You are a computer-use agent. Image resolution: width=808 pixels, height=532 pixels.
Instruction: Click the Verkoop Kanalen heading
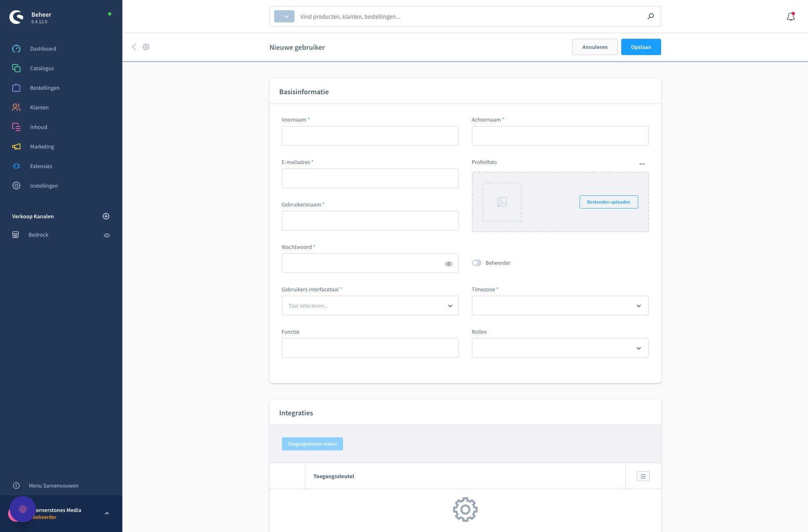pyautogui.click(x=33, y=216)
